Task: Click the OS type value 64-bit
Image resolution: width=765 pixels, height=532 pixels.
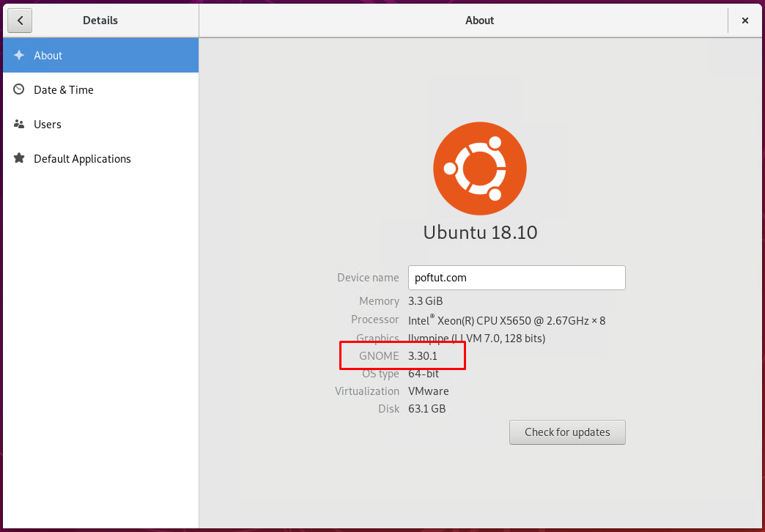Action: pos(424,374)
